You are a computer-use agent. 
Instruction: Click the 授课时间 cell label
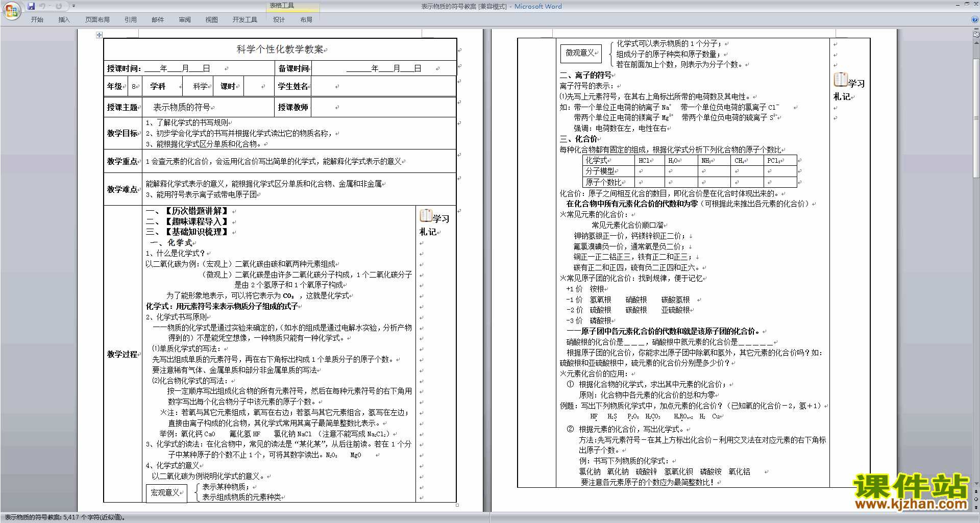(124, 68)
